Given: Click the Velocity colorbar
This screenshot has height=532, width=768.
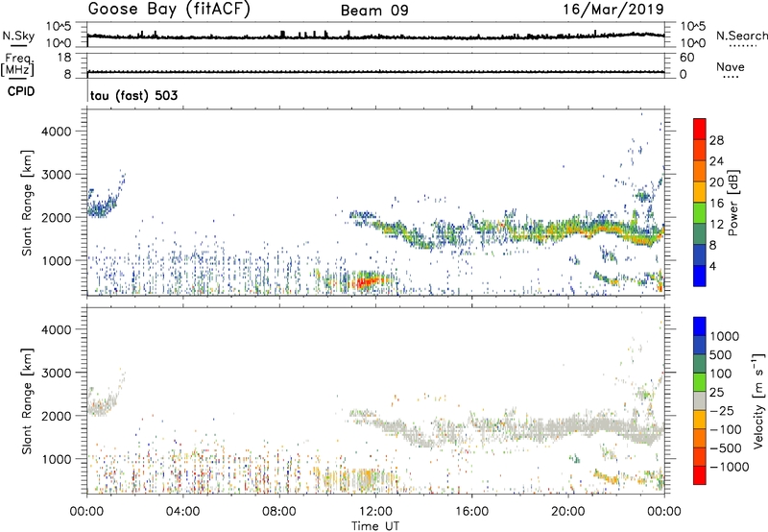Looking at the screenshot, I should click(700, 400).
